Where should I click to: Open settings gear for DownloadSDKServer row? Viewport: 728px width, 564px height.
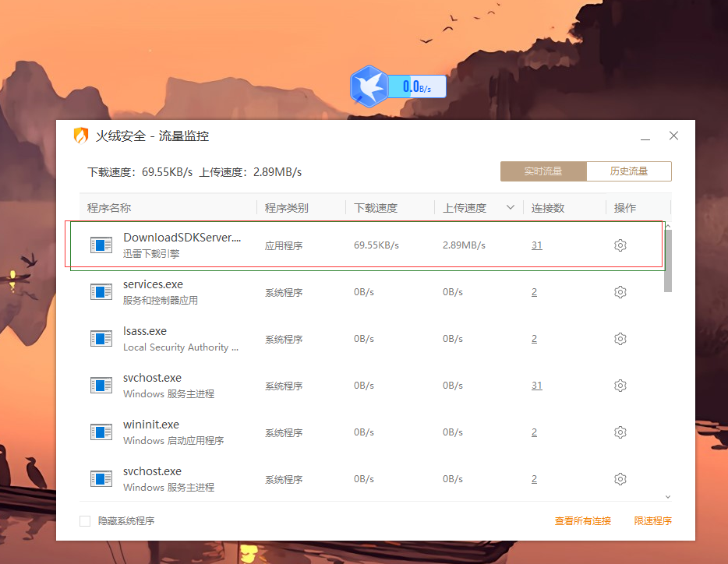click(x=620, y=245)
